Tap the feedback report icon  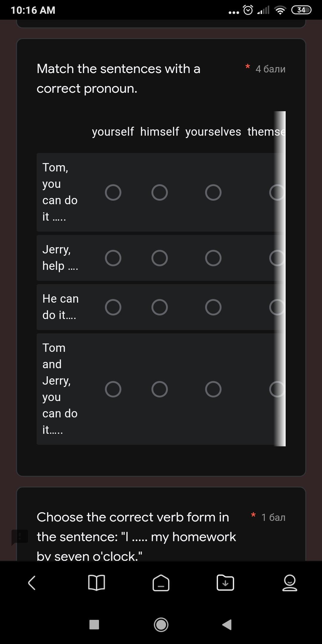pyautogui.click(x=20, y=537)
